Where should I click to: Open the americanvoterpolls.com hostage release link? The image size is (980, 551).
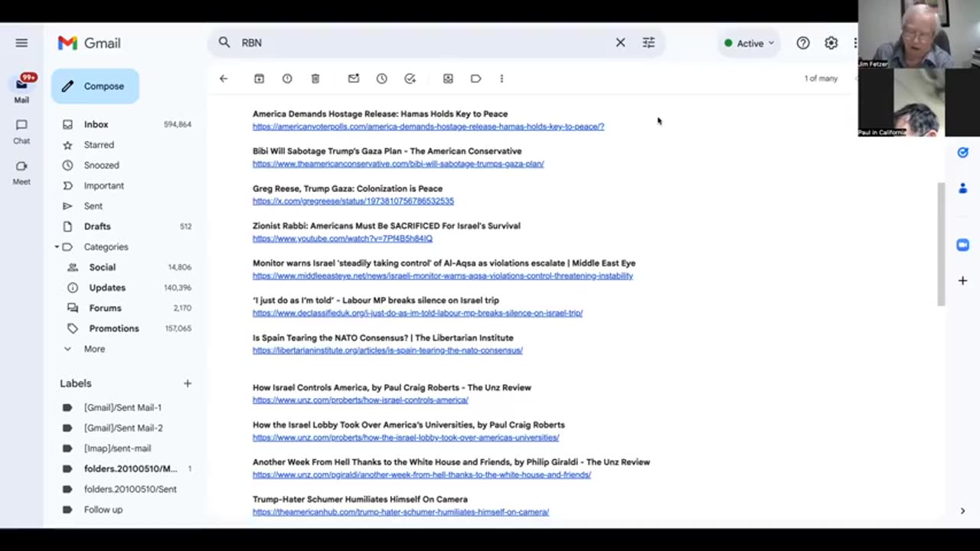(428, 126)
